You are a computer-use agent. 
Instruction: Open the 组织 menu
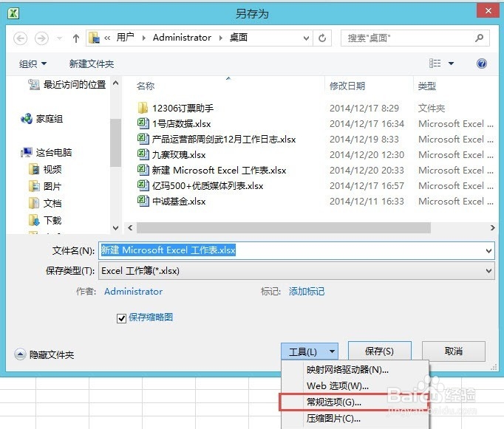coord(33,64)
